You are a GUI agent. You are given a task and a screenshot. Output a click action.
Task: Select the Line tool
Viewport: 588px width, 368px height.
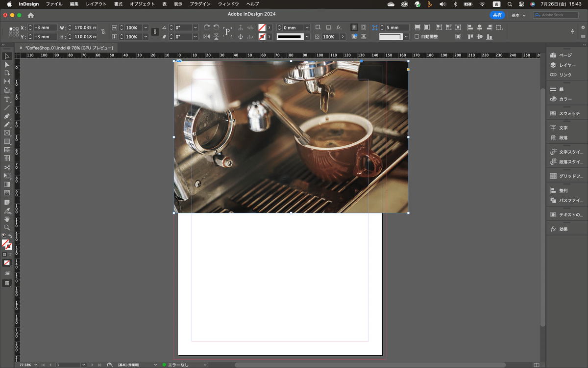7,107
